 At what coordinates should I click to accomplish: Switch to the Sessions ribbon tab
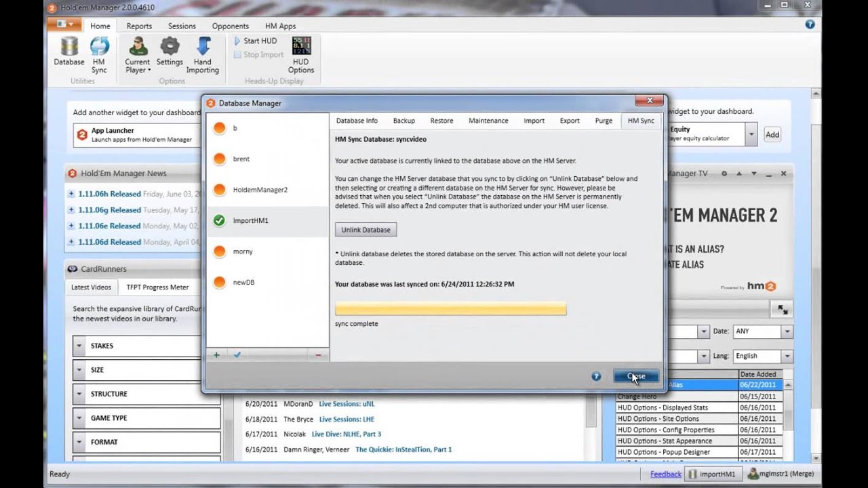(182, 26)
